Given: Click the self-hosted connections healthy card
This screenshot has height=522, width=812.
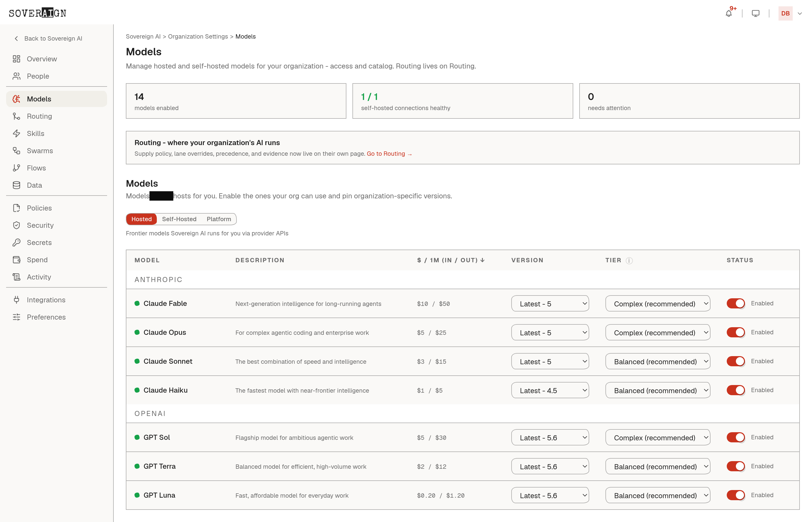Looking at the screenshot, I should pyautogui.click(x=462, y=101).
